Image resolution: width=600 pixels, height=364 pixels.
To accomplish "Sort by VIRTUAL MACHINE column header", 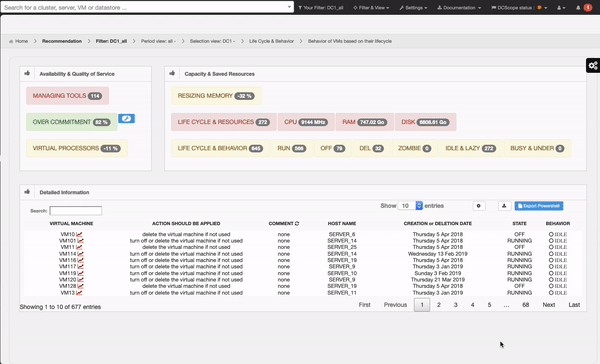I will (x=71, y=224).
